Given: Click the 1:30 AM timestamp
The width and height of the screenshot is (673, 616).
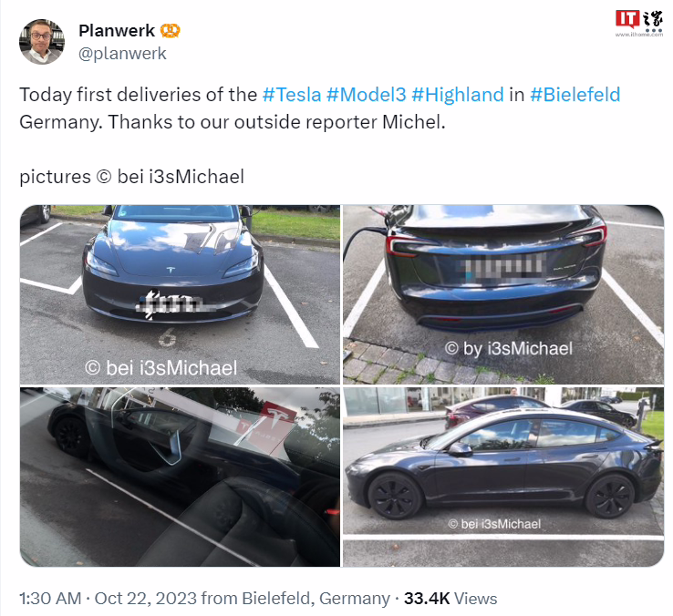Looking at the screenshot, I should click(x=50, y=599).
